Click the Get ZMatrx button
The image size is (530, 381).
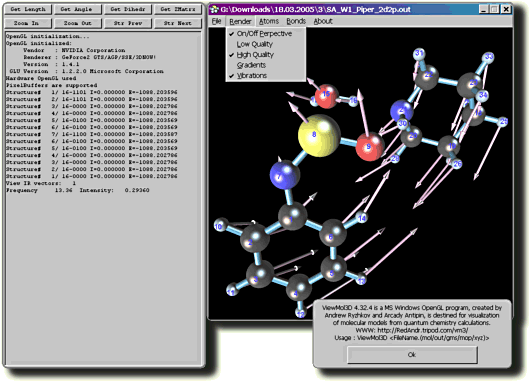[178, 9]
